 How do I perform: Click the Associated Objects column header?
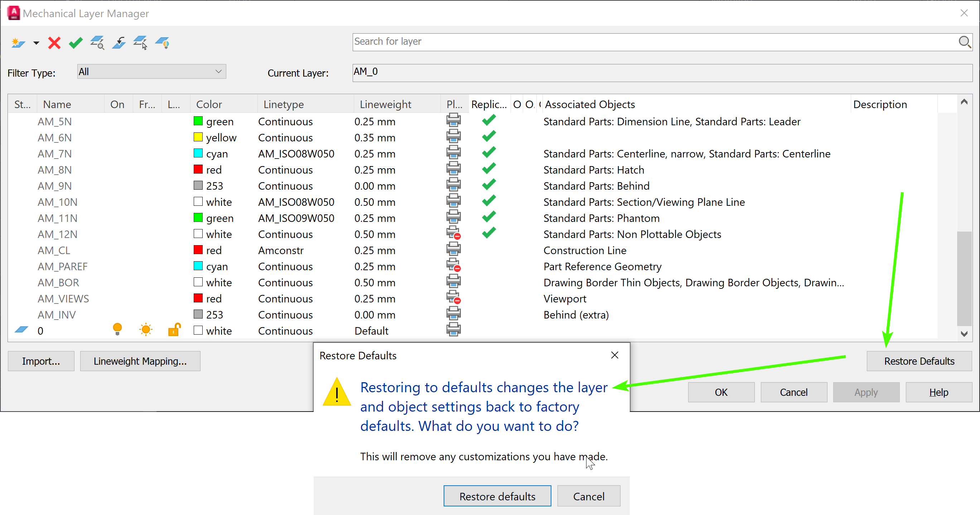(x=590, y=104)
